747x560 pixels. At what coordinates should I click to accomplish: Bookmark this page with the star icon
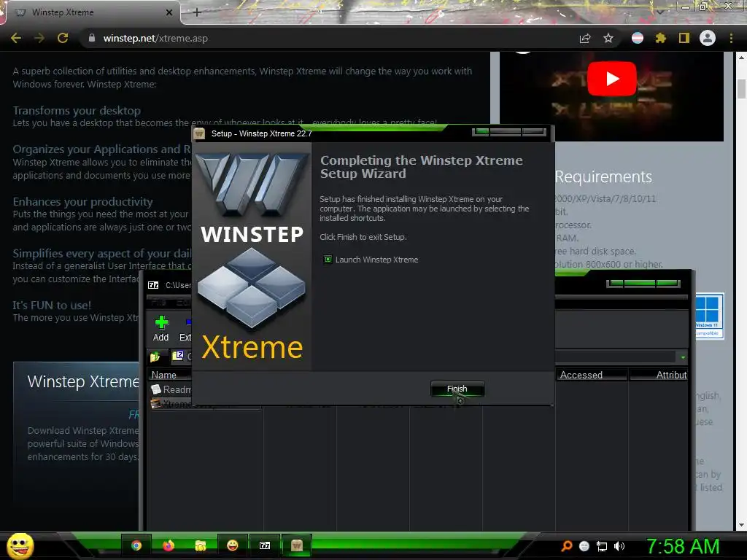point(608,38)
